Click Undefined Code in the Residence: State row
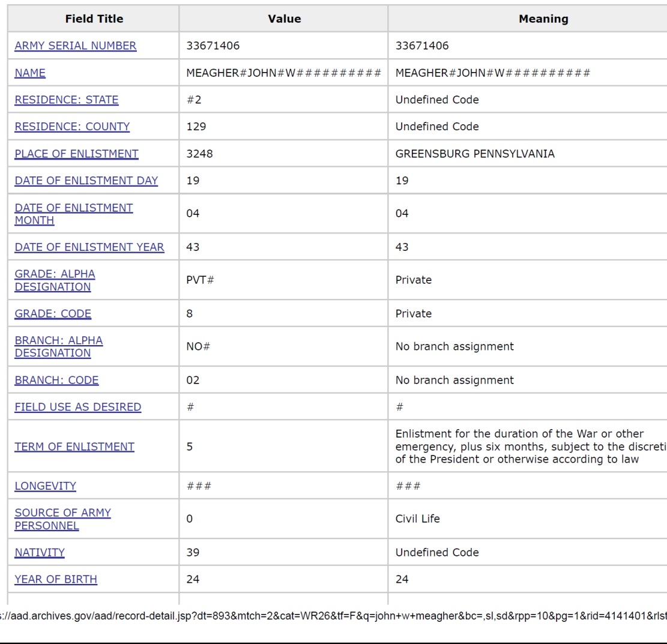 437,100
